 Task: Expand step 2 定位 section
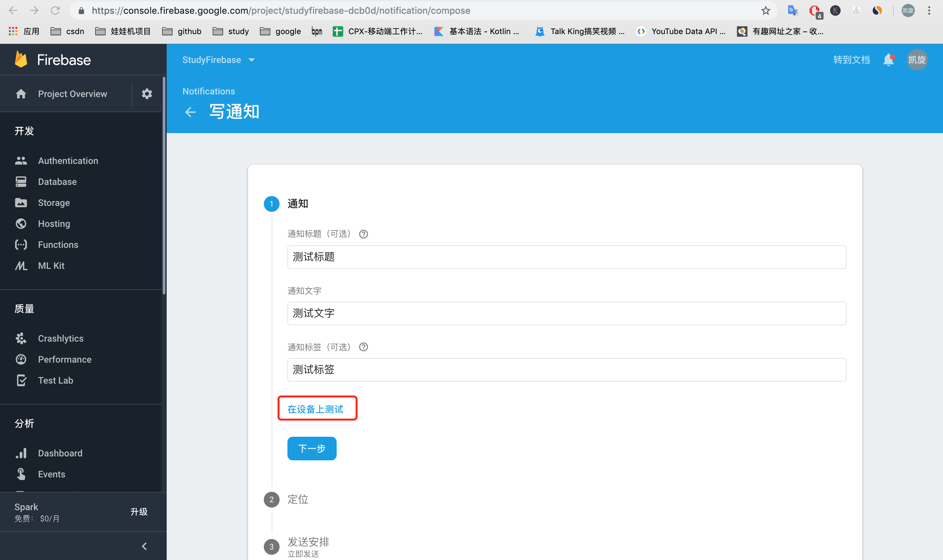[x=297, y=499]
